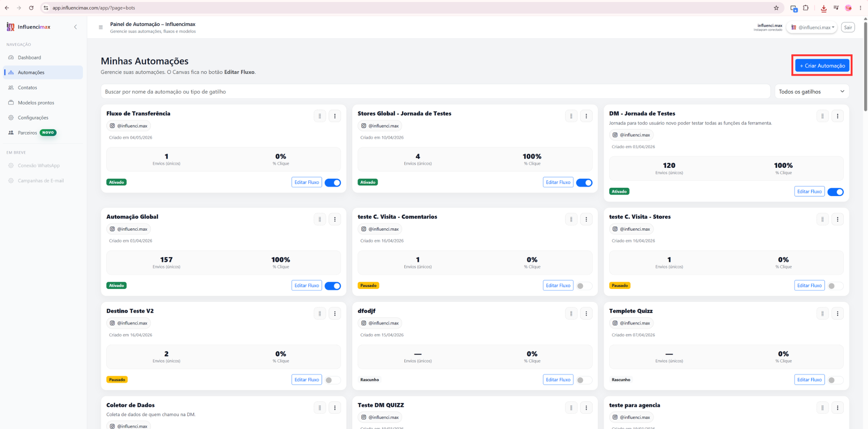Image resolution: width=868 pixels, height=429 pixels.
Task: Collapse the Influencimax sidebar with the chevron
Action: [76, 27]
